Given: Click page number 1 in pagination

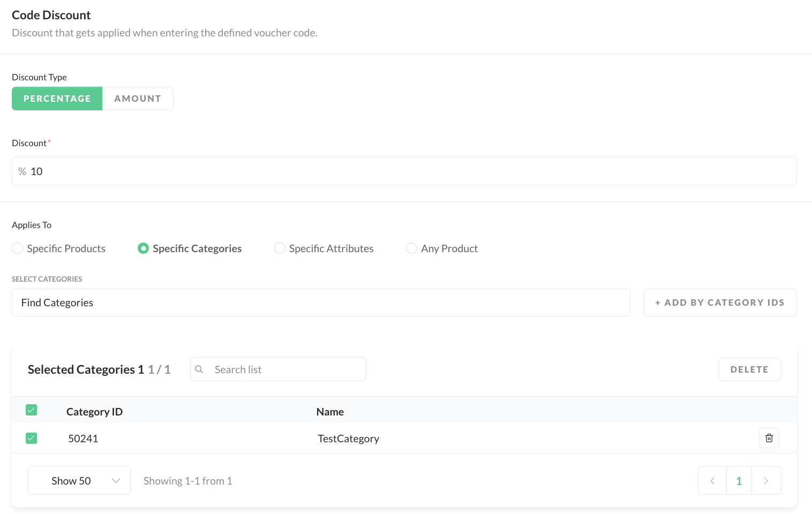Looking at the screenshot, I should (x=739, y=481).
